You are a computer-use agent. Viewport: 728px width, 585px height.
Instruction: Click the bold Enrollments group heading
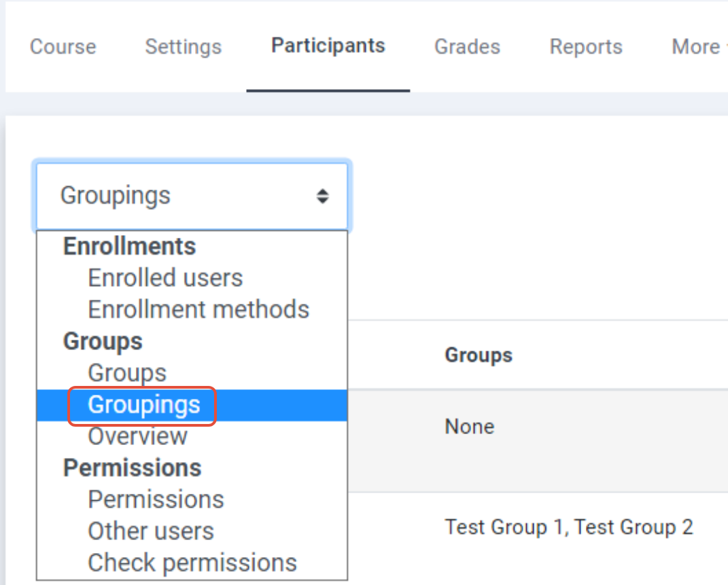click(129, 246)
